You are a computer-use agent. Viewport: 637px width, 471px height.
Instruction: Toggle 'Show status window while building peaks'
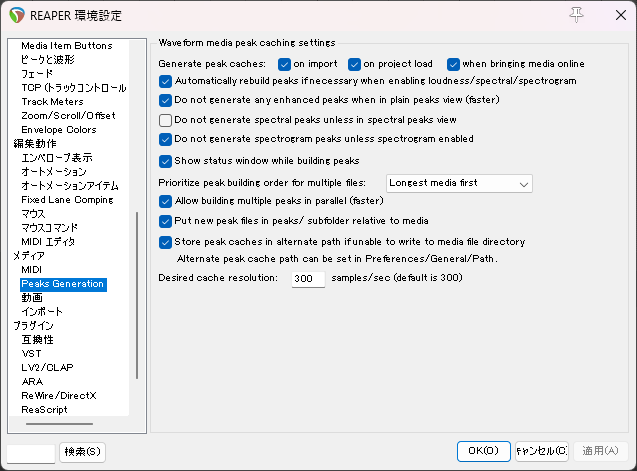point(165,161)
